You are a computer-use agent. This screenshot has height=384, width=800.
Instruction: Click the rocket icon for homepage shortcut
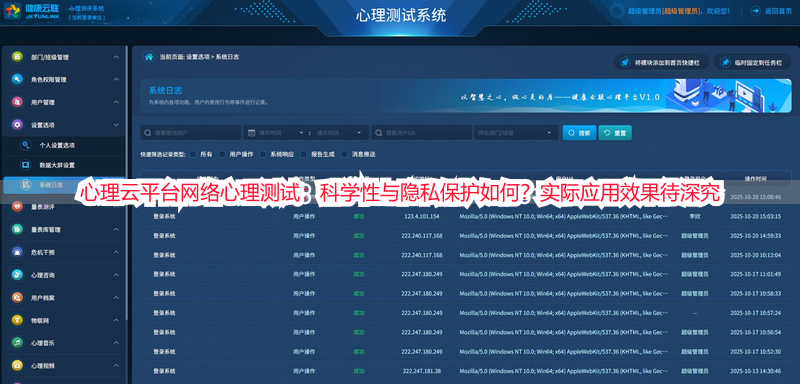click(624, 62)
